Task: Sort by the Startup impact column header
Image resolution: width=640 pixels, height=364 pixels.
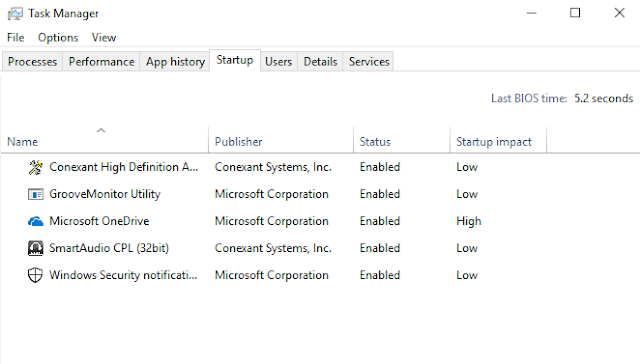Action: pos(498,140)
